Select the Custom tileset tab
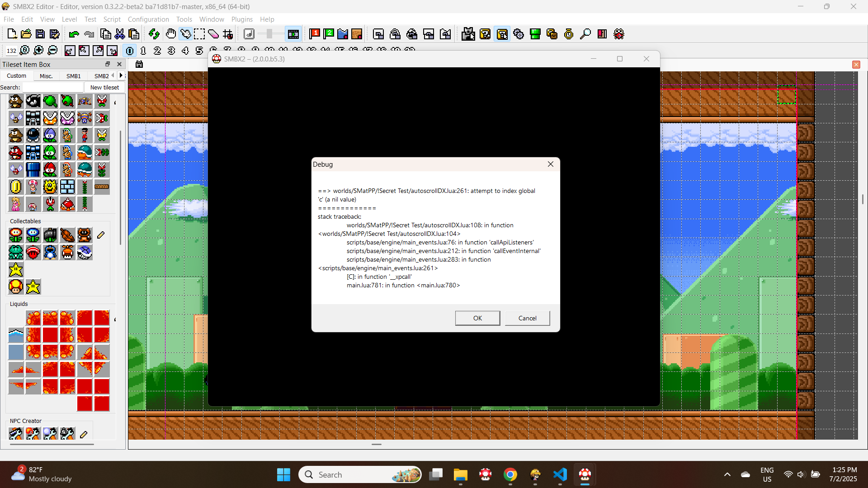The width and height of the screenshot is (868, 488). pos(16,76)
